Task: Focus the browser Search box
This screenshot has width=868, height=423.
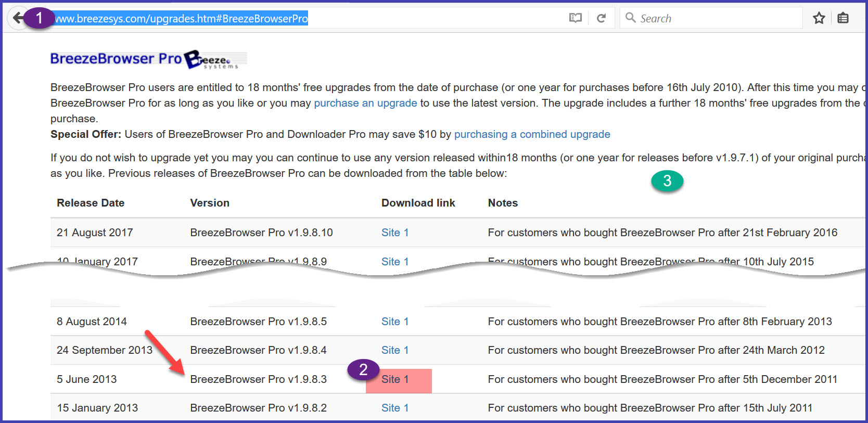Action: (x=711, y=18)
